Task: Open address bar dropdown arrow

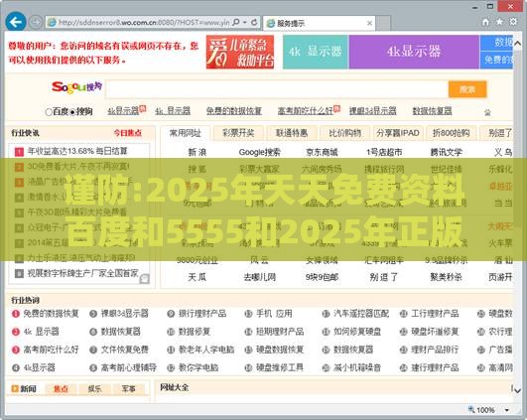Action: click(245, 22)
